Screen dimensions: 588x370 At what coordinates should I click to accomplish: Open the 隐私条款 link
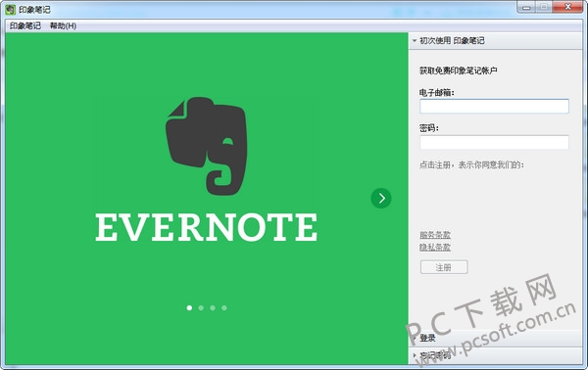pos(435,248)
